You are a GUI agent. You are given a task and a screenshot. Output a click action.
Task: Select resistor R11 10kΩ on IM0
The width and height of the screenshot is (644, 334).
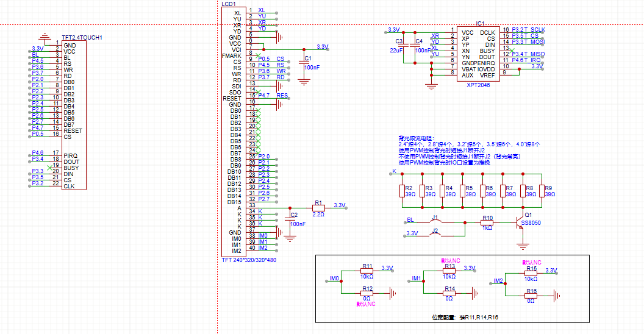[367, 271]
